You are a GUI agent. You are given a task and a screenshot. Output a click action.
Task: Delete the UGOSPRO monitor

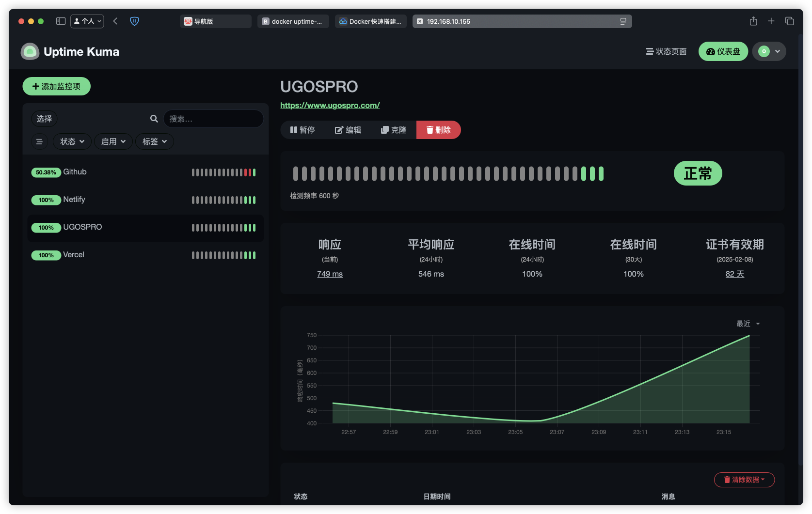tap(438, 130)
